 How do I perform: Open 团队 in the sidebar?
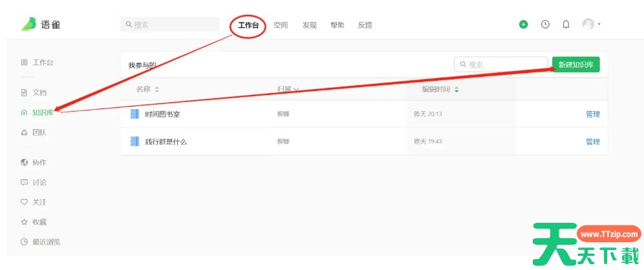(39, 132)
